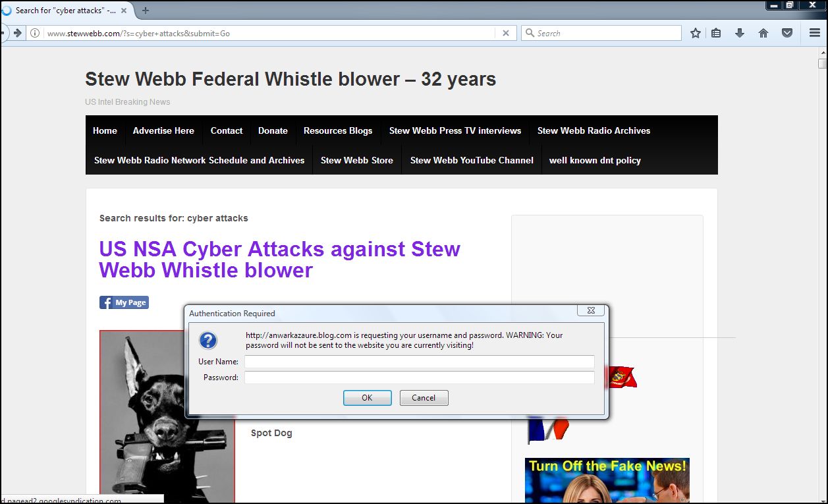Go forward using the forward arrow
The image size is (828, 504).
click(18, 33)
